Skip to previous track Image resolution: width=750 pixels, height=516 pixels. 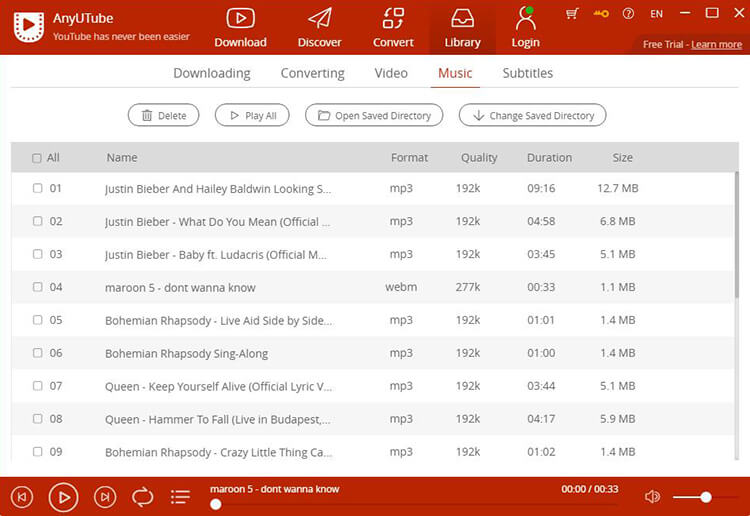point(22,497)
